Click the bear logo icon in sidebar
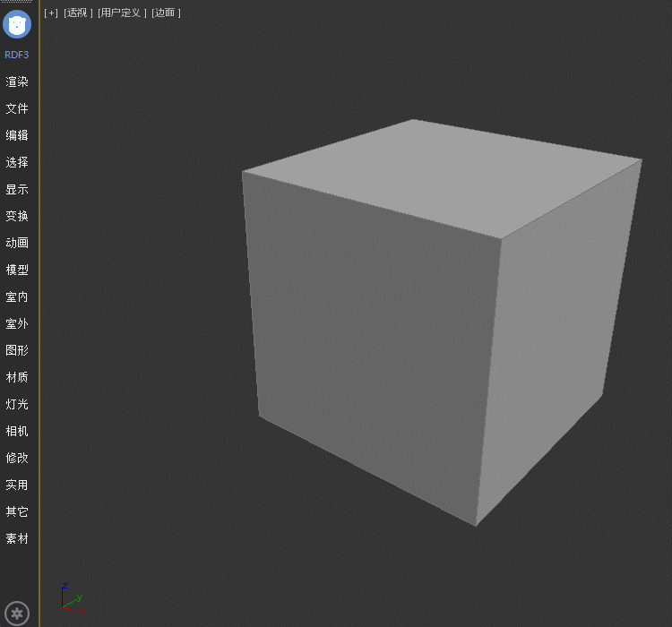The height and width of the screenshot is (627, 672). pyautogui.click(x=17, y=24)
